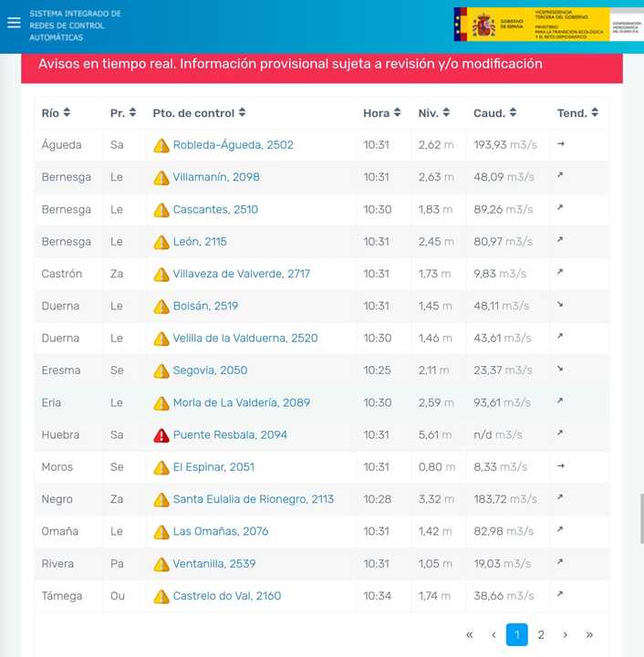Click warning icon for Cascantes
644x657 pixels.
pyautogui.click(x=161, y=210)
